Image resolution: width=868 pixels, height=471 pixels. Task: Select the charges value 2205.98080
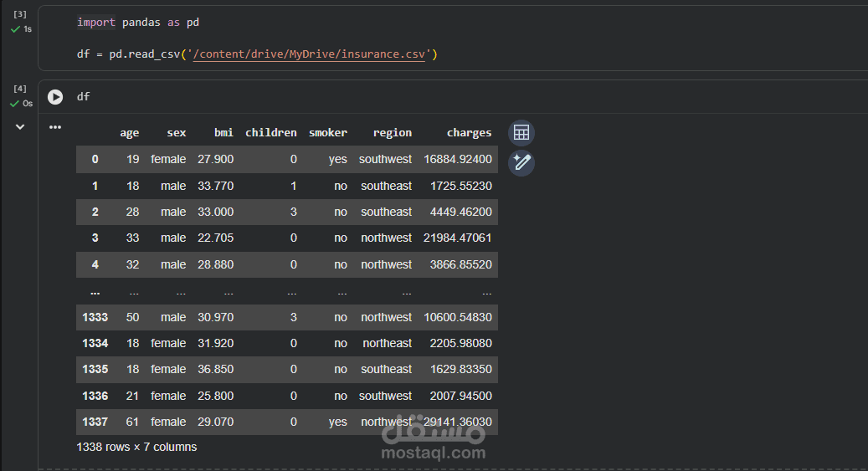[x=461, y=343]
